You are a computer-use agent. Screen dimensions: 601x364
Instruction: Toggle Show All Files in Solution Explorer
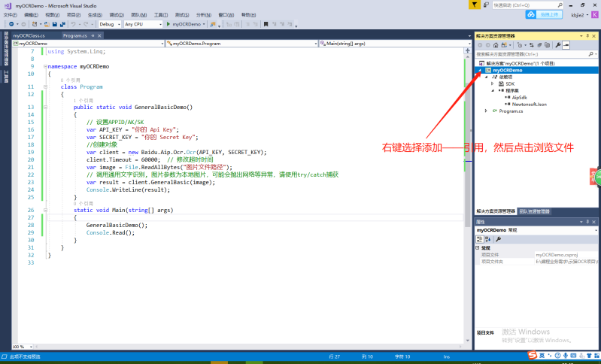(x=548, y=45)
